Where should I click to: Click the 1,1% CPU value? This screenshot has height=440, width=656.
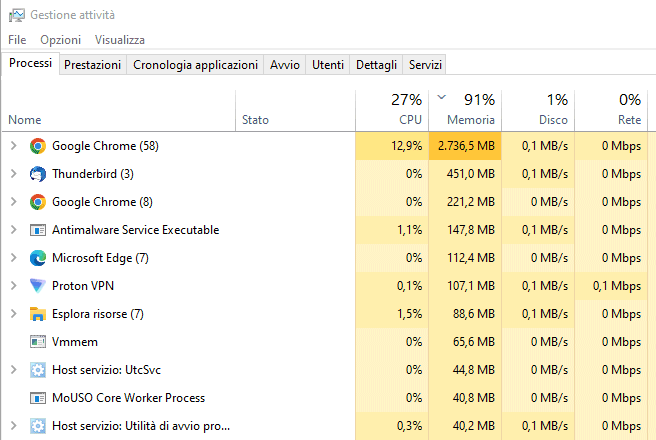point(410,230)
